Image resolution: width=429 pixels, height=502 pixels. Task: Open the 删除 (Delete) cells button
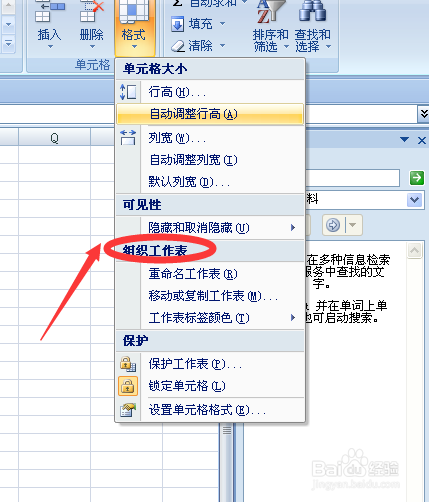(x=92, y=26)
